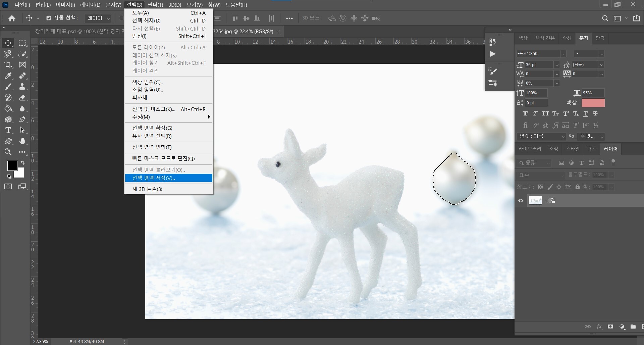Select the Crop tool
This screenshot has height=345, width=644.
(x=8, y=65)
